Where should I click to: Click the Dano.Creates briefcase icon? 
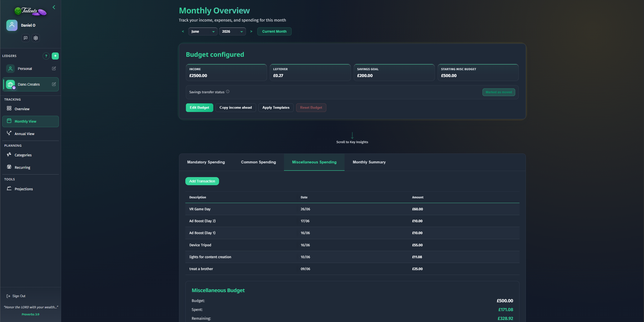[10, 84]
